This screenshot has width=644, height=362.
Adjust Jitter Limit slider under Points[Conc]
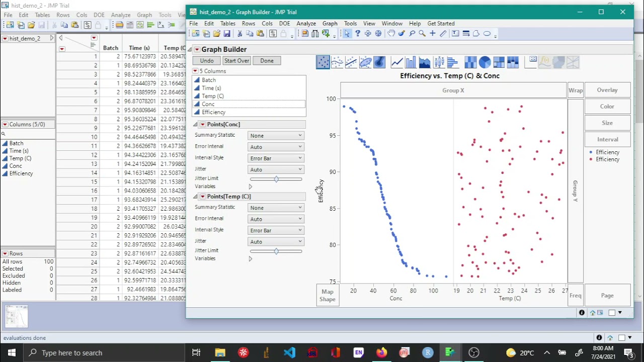[x=276, y=179]
